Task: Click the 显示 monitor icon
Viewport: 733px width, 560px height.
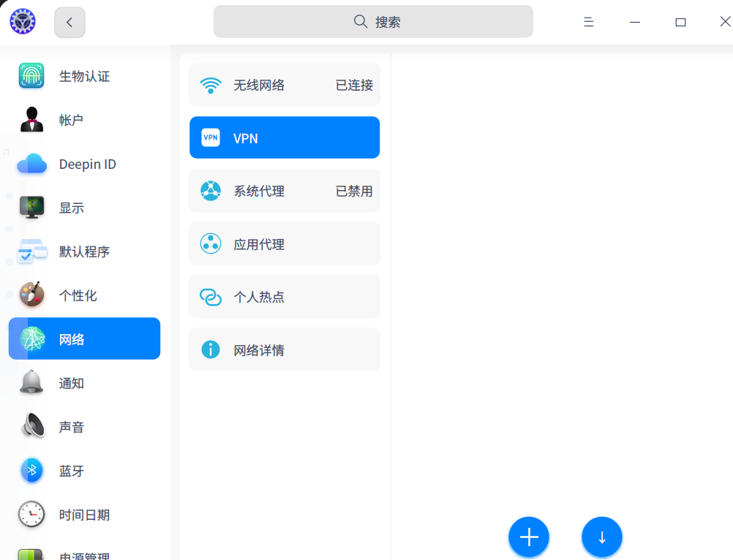Action: click(x=31, y=208)
